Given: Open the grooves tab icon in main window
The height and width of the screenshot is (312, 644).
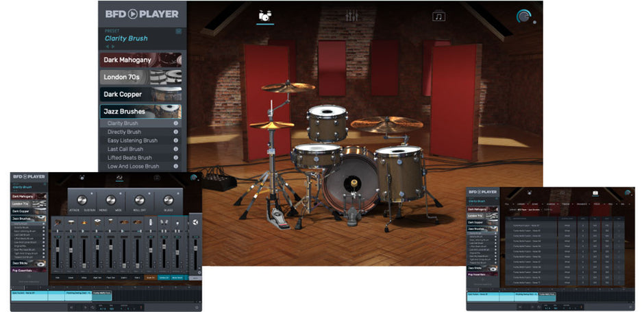Looking at the screenshot, I should click(438, 16).
